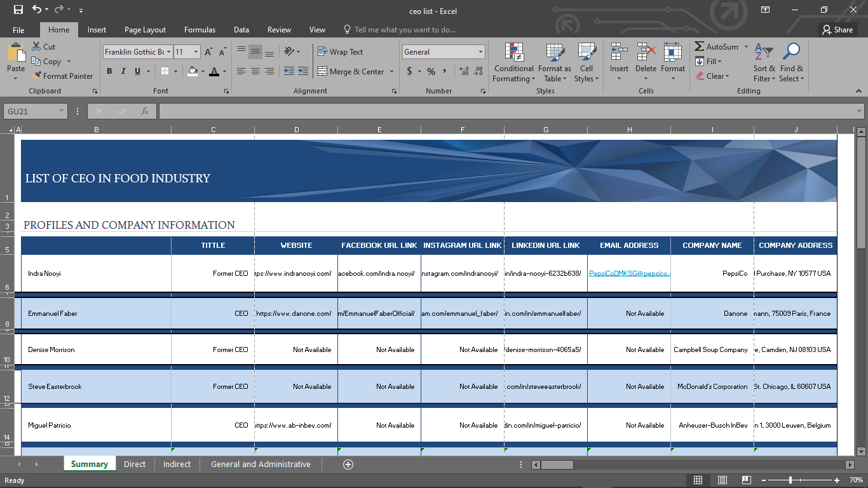Screen dimensions: 868x488
Task: Click the formula bar input field
Action: pyautogui.click(x=506, y=111)
